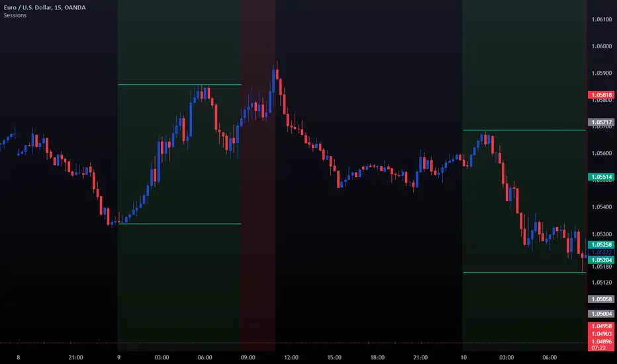This screenshot has height=364, width=617.
Task: Click the 21:00 label just before date 10
Action: coord(420,357)
